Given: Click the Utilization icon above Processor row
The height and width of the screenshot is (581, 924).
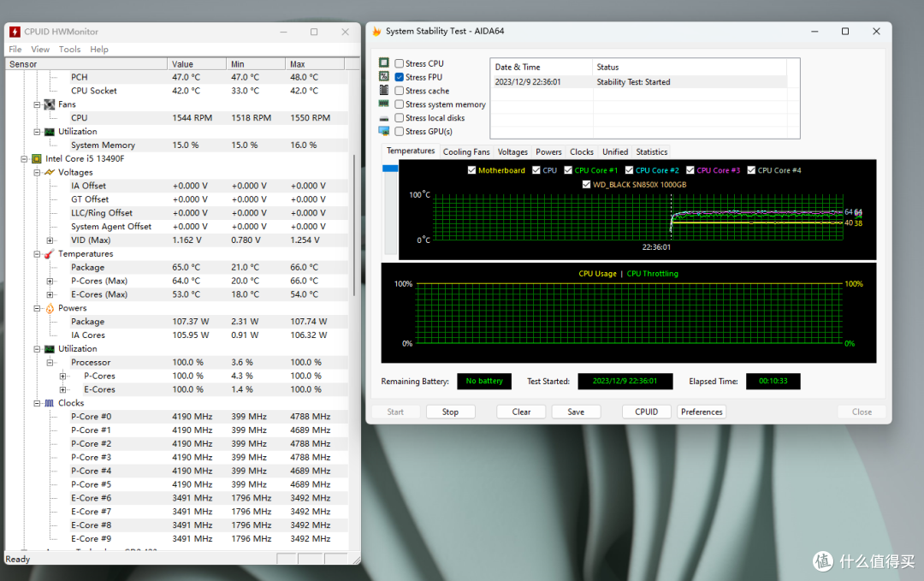Looking at the screenshot, I should (50, 349).
